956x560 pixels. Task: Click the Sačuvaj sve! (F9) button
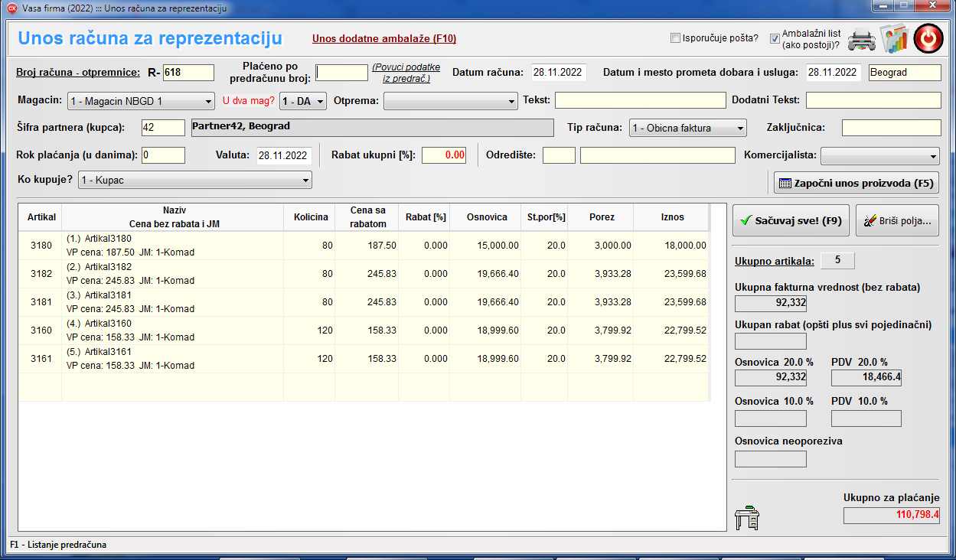pos(791,220)
